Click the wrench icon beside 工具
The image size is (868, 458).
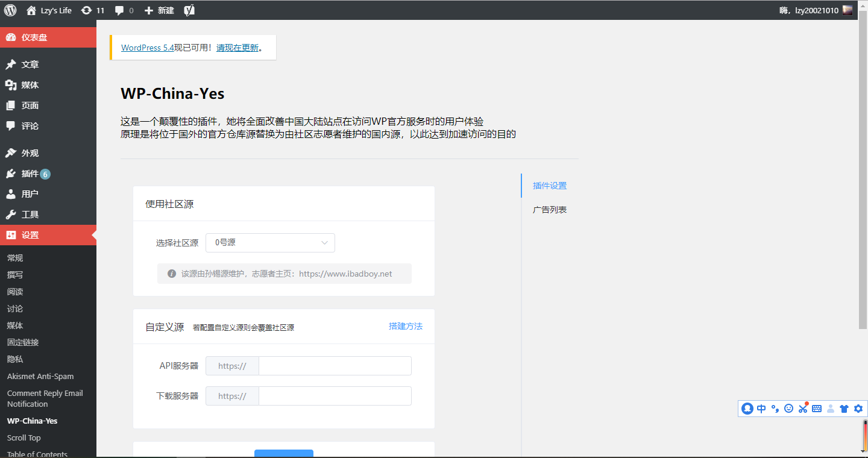[11, 215]
